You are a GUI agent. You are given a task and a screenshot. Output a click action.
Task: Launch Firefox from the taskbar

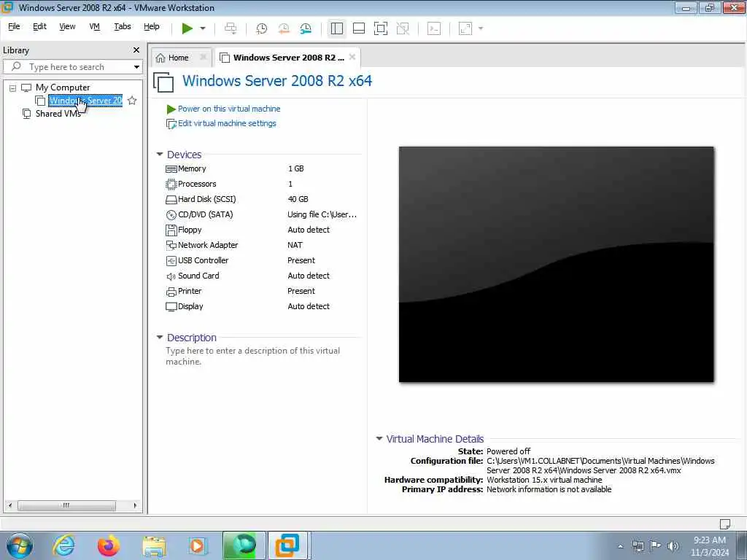click(x=109, y=545)
